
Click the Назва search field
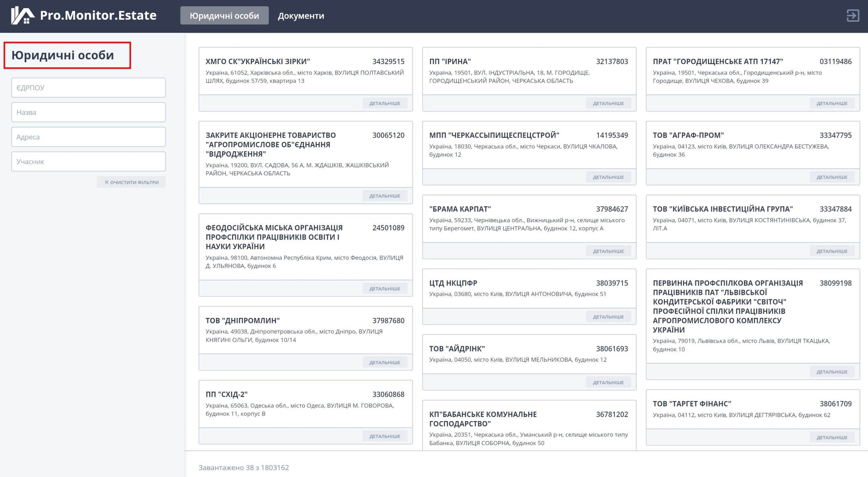coord(88,112)
